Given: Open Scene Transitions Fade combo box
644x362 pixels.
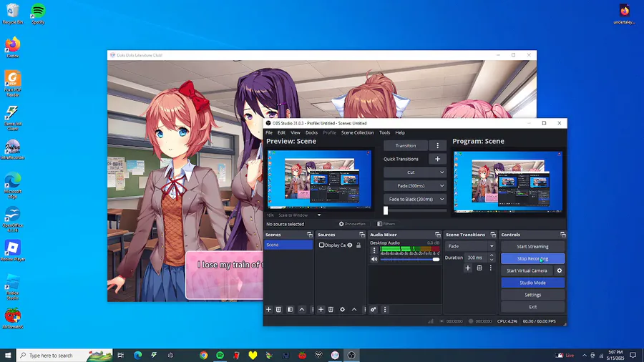Looking at the screenshot, I should (x=470, y=246).
